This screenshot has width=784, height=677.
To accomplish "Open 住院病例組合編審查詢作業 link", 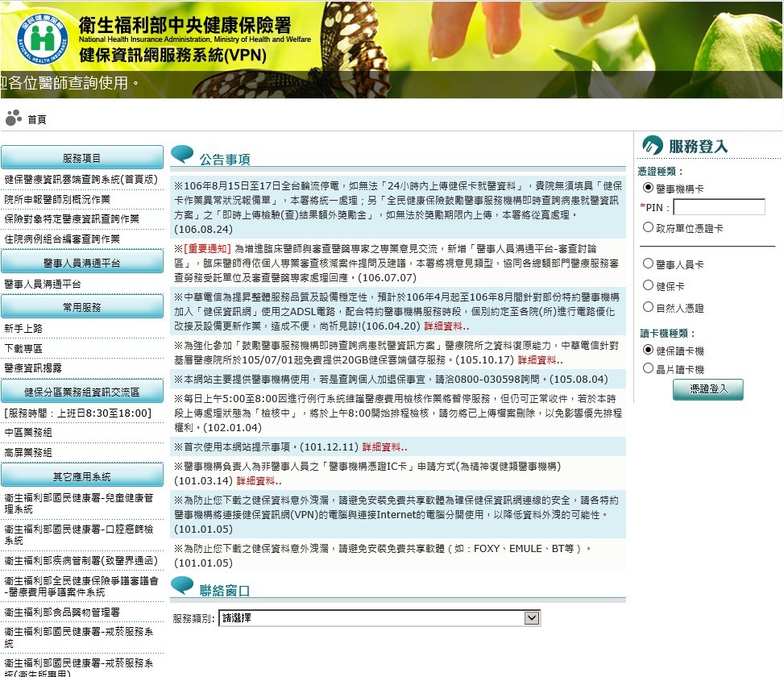I will pos(62,239).
